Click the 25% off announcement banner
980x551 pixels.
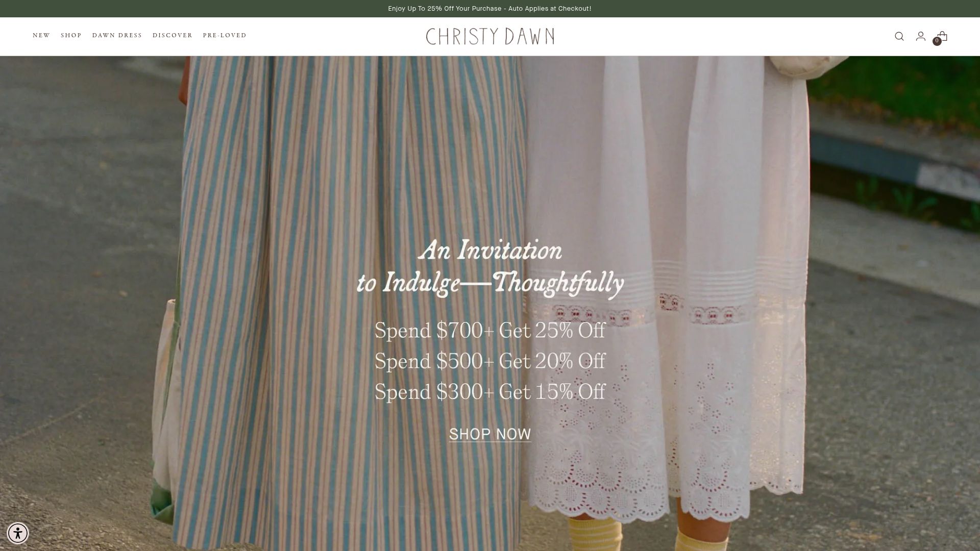point(489,8)
